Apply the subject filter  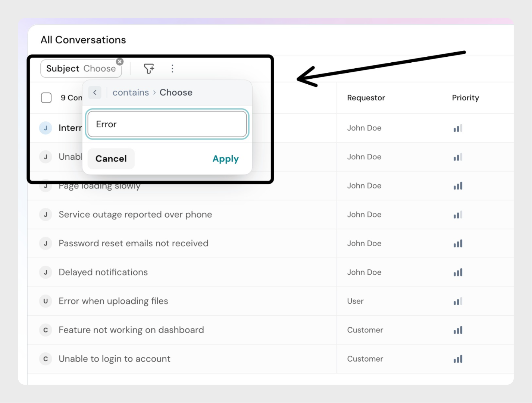click(225, 159)
